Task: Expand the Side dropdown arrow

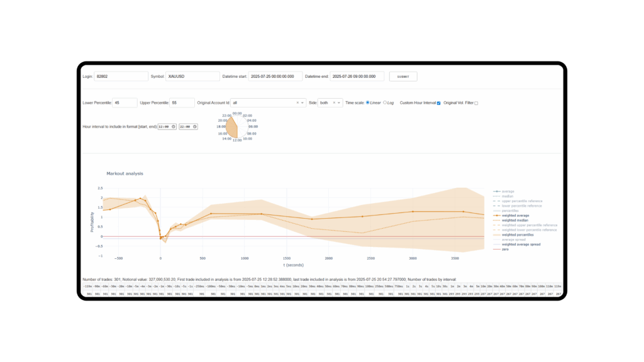Action: click(x=340, y=102)
